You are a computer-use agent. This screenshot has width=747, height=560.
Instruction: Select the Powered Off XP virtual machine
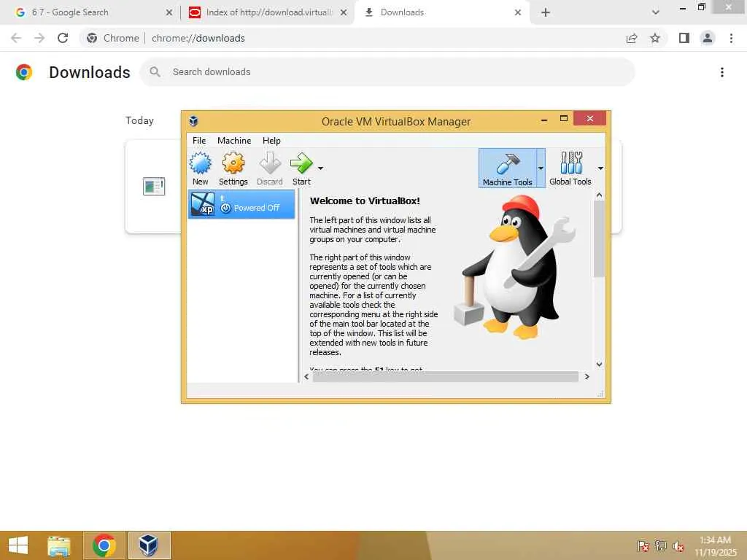[x=241, y=204]
